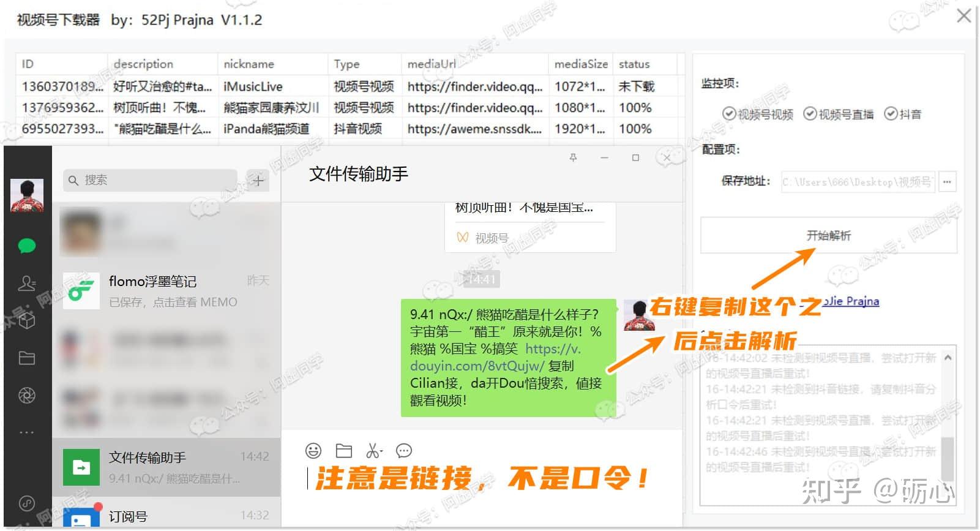Click the add chat plus button
The image size is (980, 531).
click(x=258, y=181)
